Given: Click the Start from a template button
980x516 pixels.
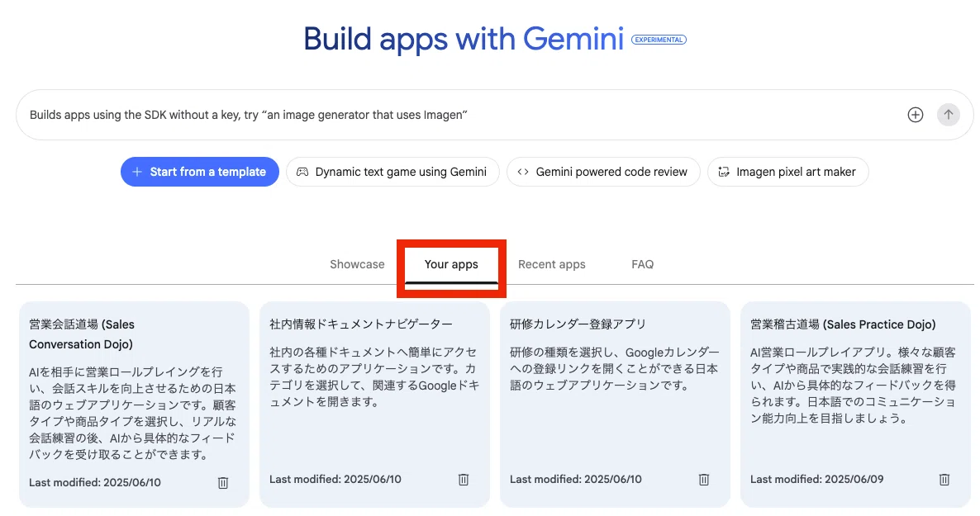Looking at the screenshot, I should click(200, 172).
